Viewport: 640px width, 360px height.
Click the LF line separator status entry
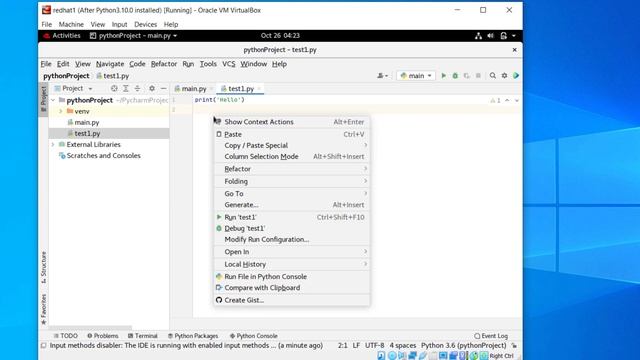356,346
